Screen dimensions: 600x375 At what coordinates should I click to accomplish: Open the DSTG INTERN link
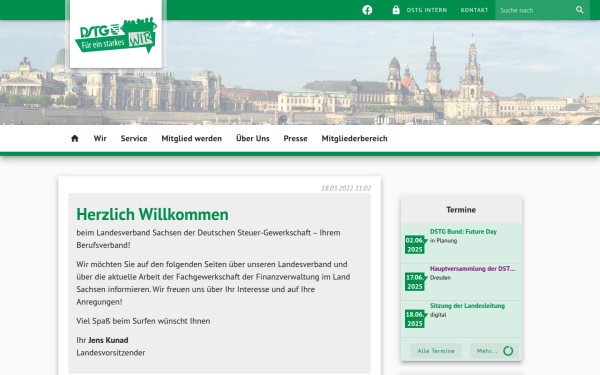pos(427,10)
